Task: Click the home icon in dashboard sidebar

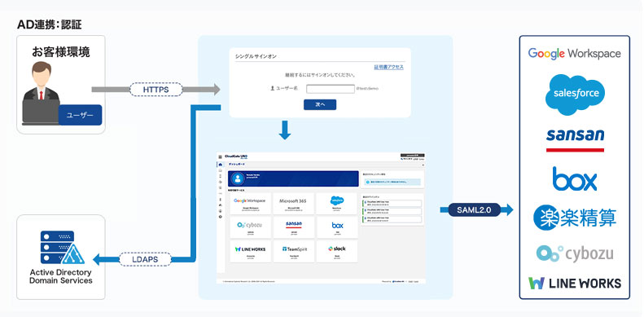Action: coord(220,165)
